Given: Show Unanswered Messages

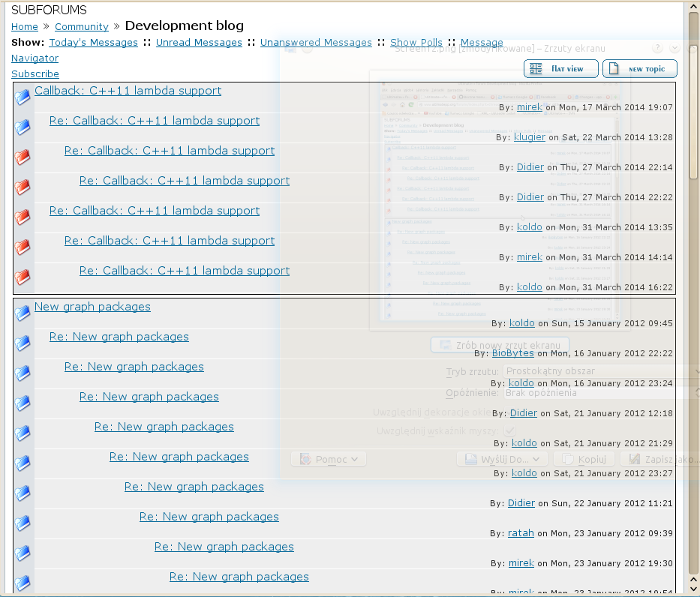Looking at the screenshot, I should [316, 43].
